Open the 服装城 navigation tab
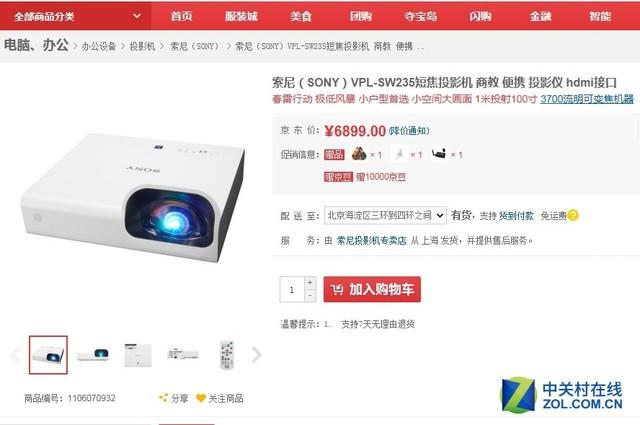Image resolution: width=640 pixels, height=425 pixels. 241,16
